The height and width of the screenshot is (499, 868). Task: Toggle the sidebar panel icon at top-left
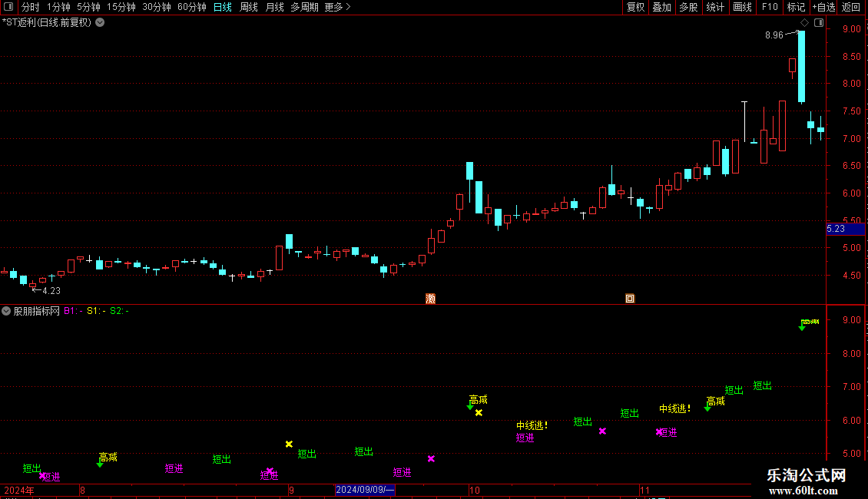tap(8, 7)
